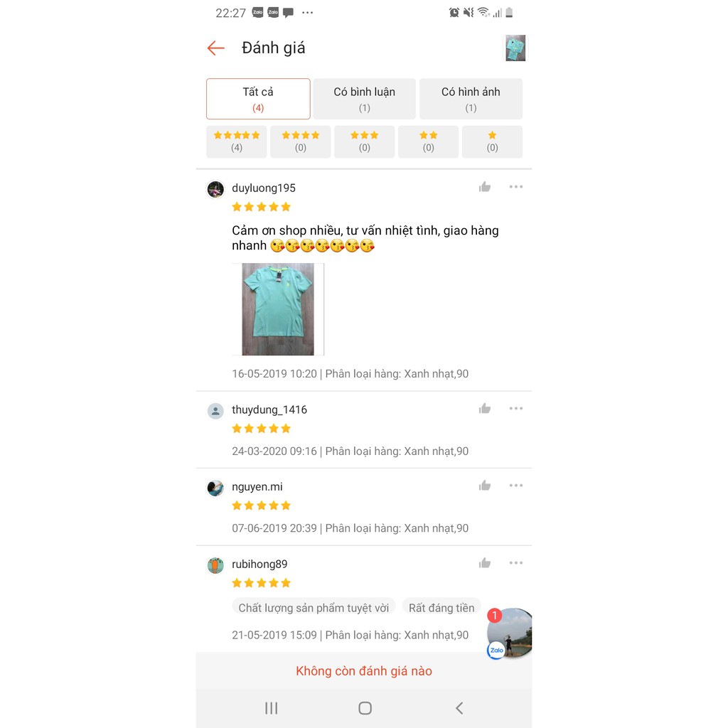
Task: Open more options for duyluong195's review
Action: (516, 187)
